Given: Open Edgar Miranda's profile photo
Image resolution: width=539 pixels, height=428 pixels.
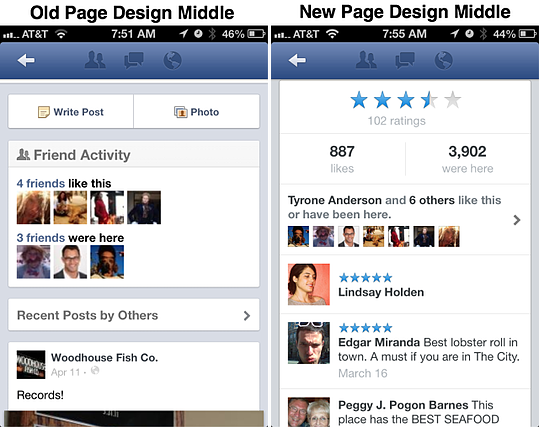Looking at the screenshot, I should 309,343.
